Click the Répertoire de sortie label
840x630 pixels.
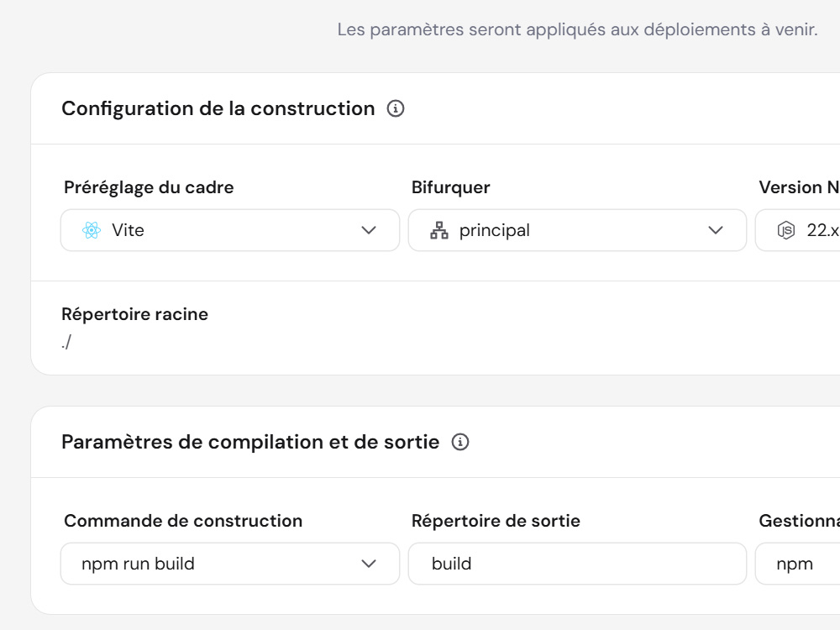point(496,521)
